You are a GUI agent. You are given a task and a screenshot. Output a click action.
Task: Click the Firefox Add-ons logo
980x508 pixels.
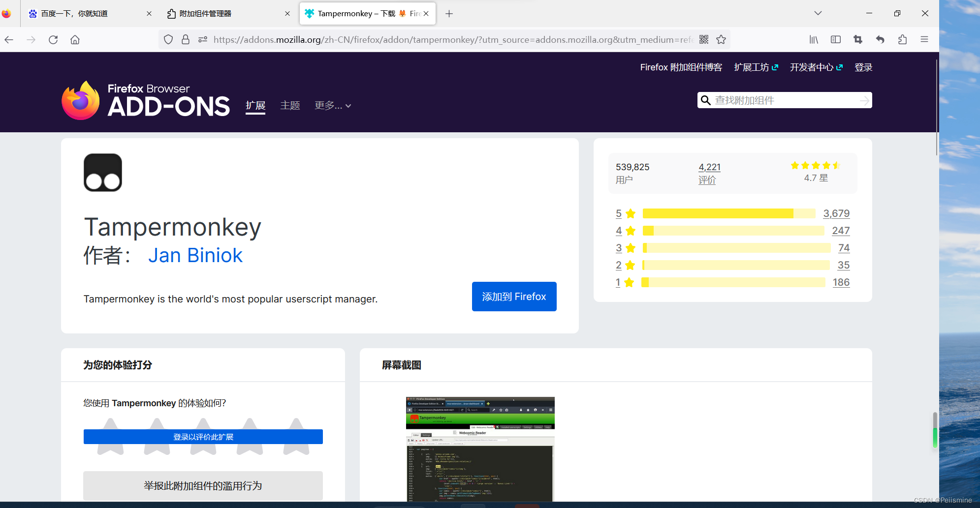click(146, 100)
